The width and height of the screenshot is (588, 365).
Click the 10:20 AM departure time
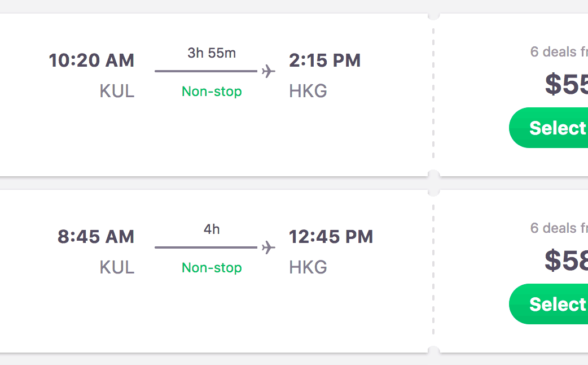(91, 60)
